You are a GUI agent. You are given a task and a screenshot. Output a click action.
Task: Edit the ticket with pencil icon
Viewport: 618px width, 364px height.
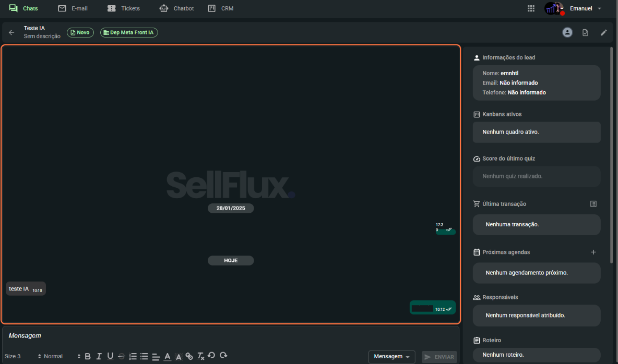point(603,33)
